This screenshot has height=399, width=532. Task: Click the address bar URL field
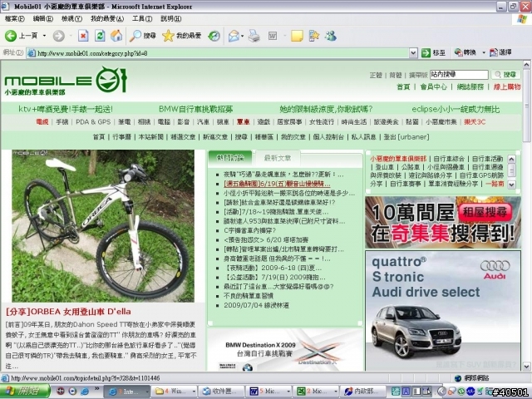pyautogui.click(x=218, y=53)
